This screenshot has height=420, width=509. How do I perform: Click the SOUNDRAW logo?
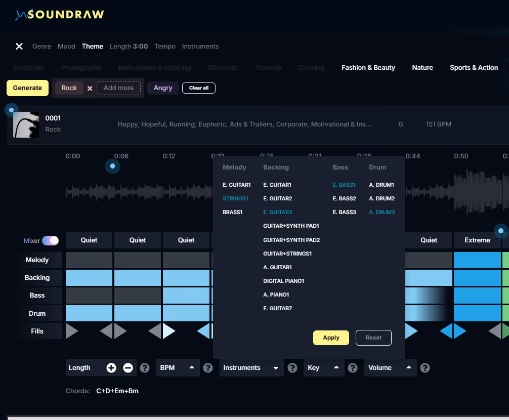pyautogui.click(x=60, y=15)
